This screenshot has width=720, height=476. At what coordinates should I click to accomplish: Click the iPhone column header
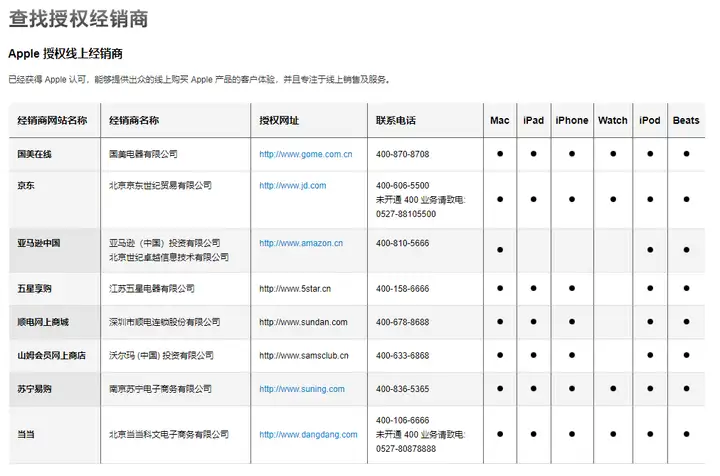click(572, 120)
